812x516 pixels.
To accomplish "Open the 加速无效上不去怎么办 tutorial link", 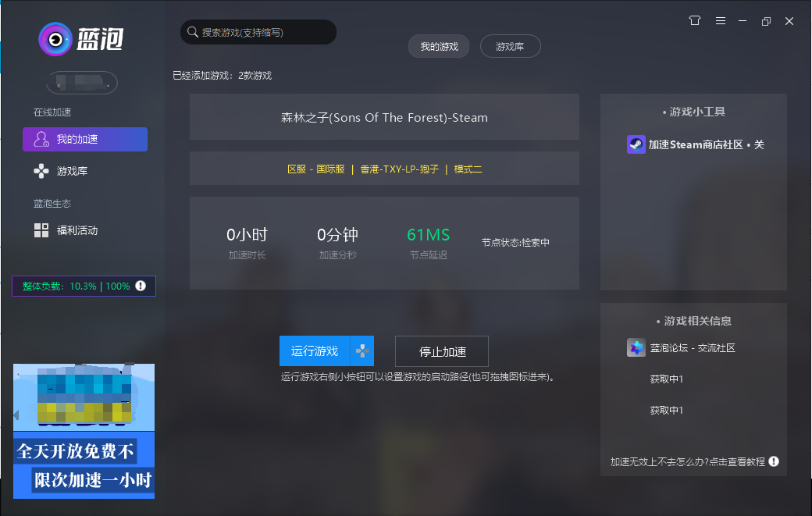I will pos(687,461).
